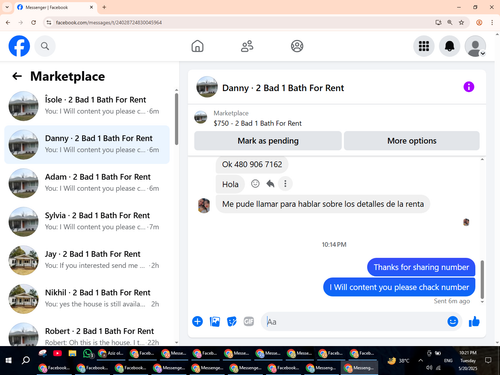Viewport: 500px width, 375px height.
Task: Go back in the browser
Action: 8,22
